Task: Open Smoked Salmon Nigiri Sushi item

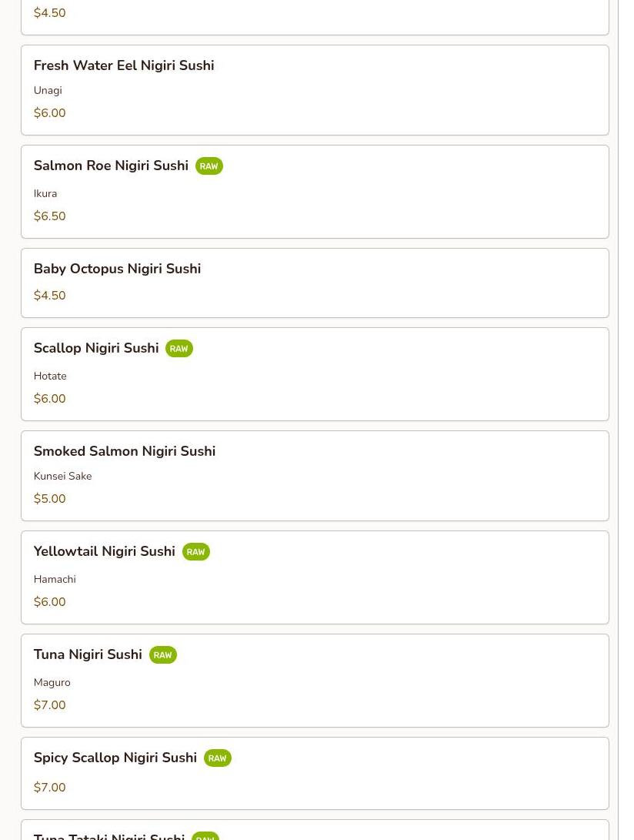Action: click(x=315, y=476)
